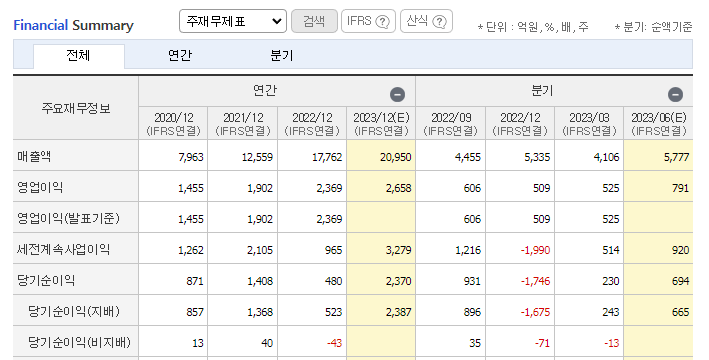Select the 영업이익 row label
This screenshot has height=360, width=709.
click(x=40, y=187)
